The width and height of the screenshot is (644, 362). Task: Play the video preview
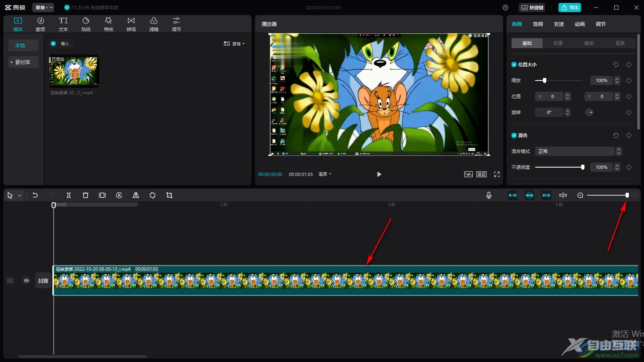(x=379, y=174)
